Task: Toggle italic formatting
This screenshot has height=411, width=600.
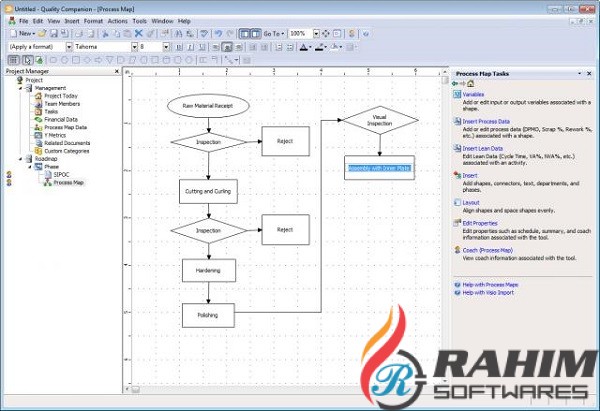Action: 190,47
